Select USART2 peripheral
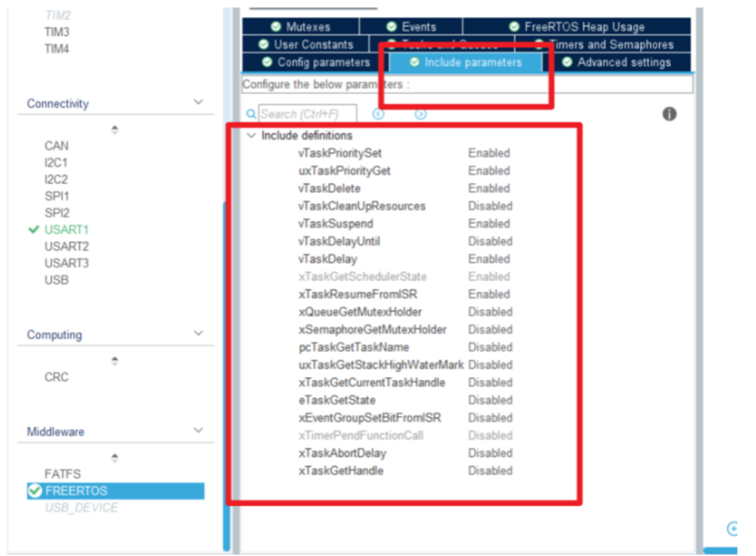This screenshot has height=556, width=756. click(66, 246)
